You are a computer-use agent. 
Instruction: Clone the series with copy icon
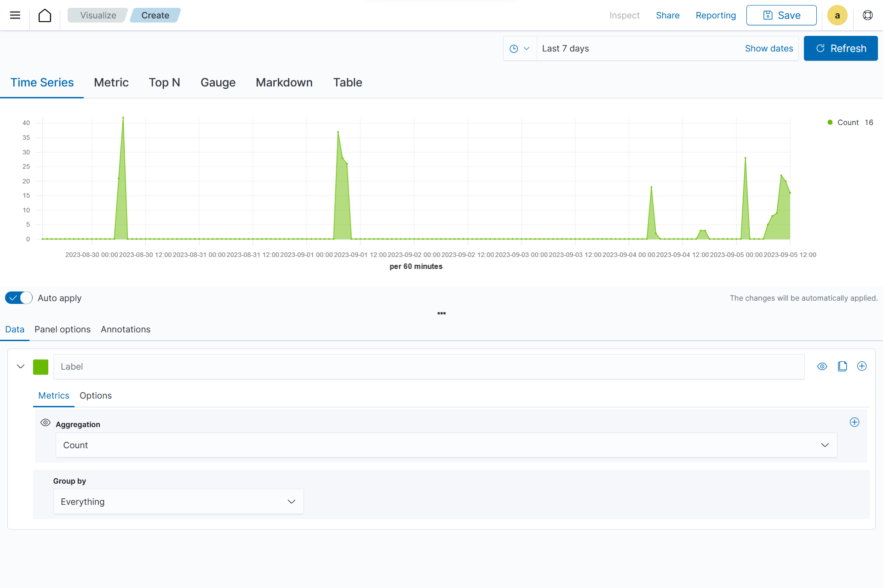coord(842,366)
